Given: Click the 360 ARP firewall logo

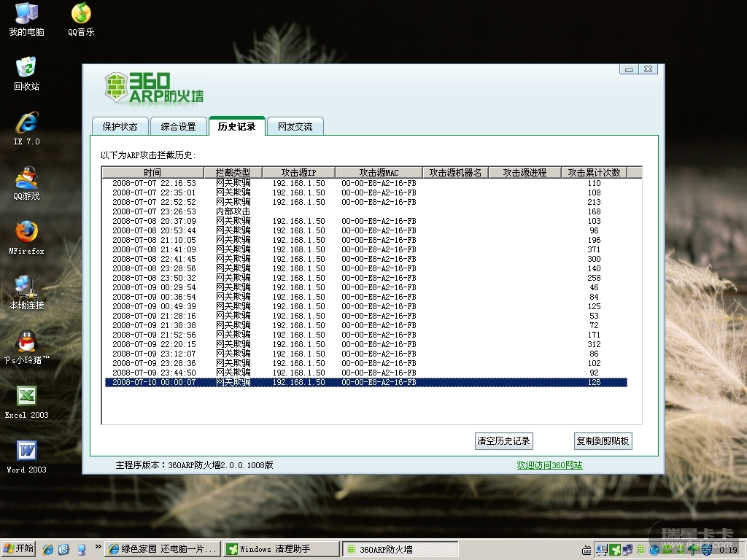Looking at the screenshot, I should 154,87.
